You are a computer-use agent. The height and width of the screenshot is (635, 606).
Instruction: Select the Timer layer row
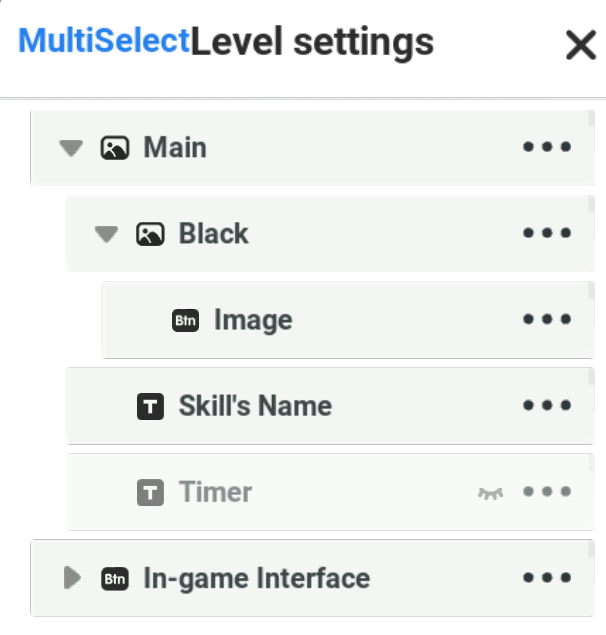coord(330,492)
